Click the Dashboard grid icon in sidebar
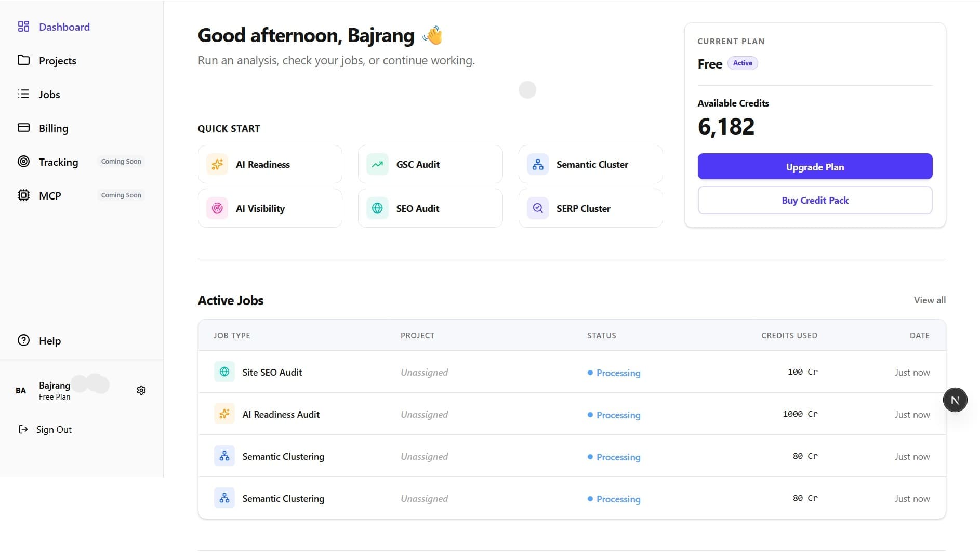This screenshot has height=556, width=980. (23, 27)
